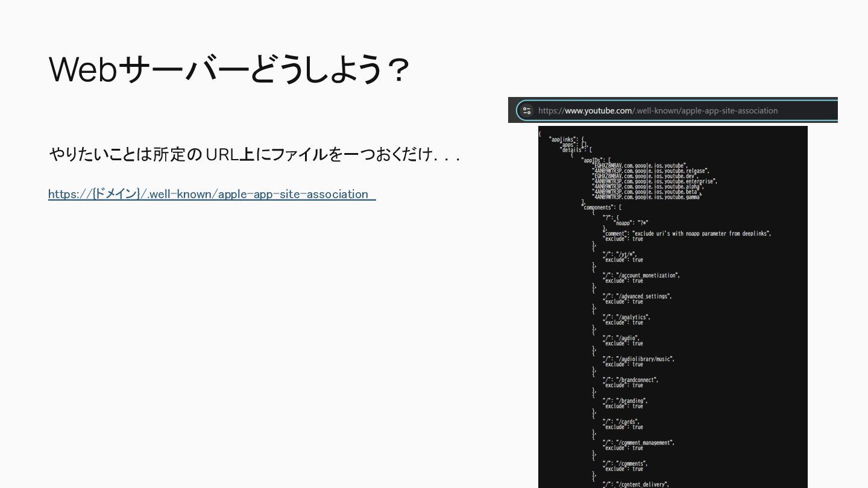Image resolution: width=868 pixels, height=488 pixels.
Task: Click the '/account_monetization' path entry
Action: click(641, 275)
